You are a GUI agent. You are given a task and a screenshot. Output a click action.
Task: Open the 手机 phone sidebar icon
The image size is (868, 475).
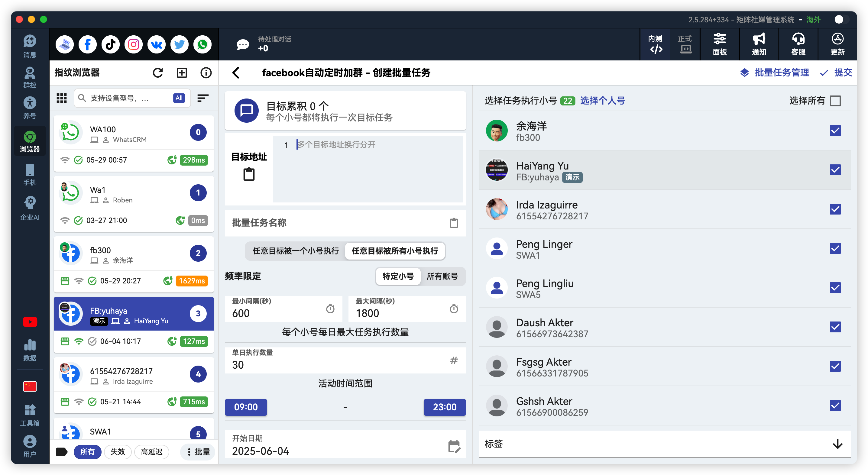tap(30, 175)
